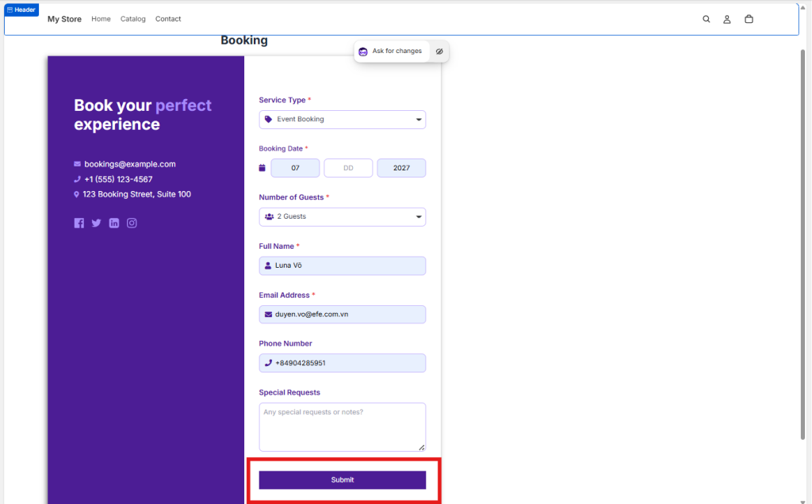Visit the Facebook social icon
Image resolution: width=812 pixels, height=504 pixels.
(79, 223)
